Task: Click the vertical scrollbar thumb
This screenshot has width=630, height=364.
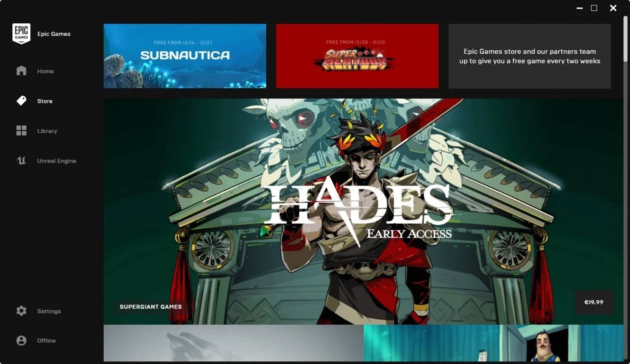Action: point(625,39)
